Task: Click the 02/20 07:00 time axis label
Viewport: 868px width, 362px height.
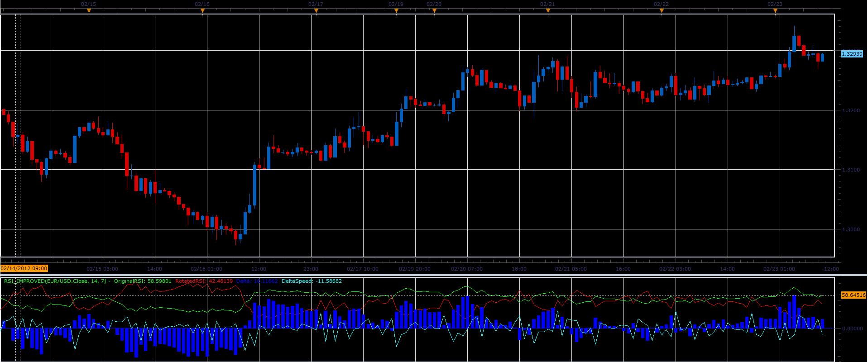Action: point(467,269)
